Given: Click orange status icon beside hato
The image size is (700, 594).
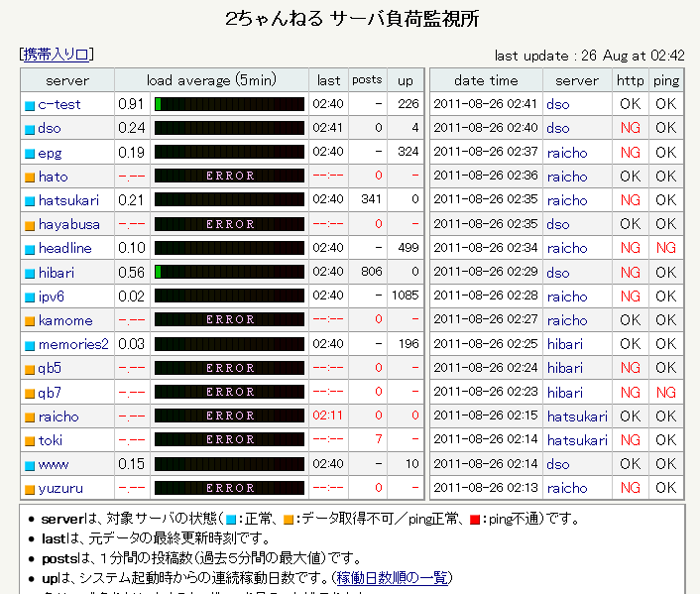Looking at the screenshot, I should click(30, 178).
